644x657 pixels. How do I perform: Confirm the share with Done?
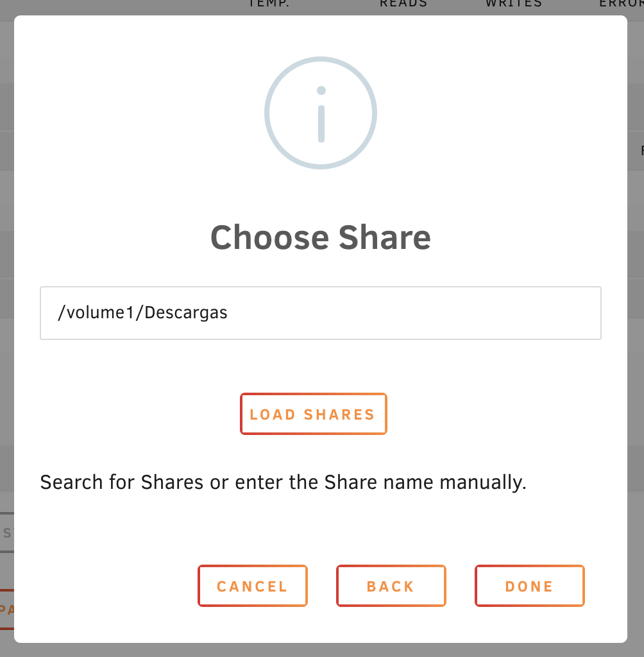(x=529, y=586)
